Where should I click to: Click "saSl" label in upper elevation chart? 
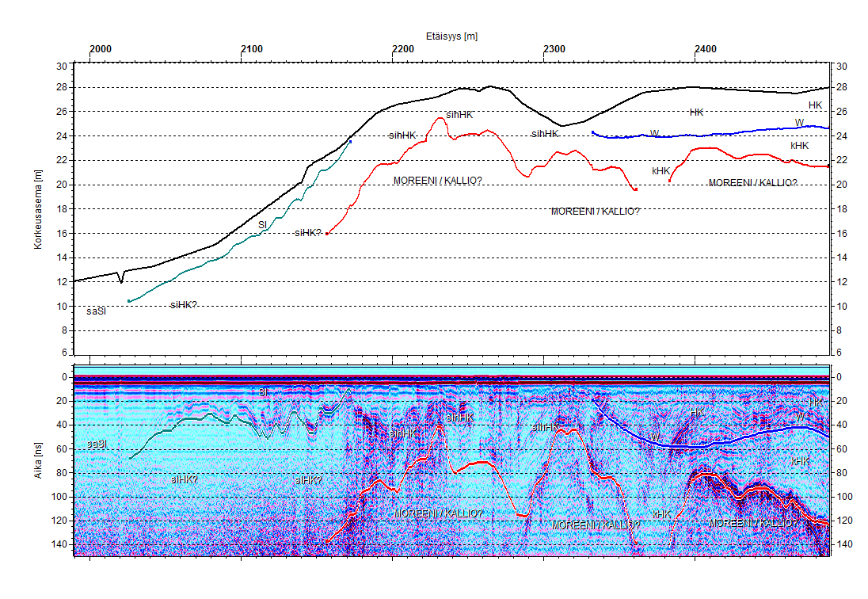(96, 311)
